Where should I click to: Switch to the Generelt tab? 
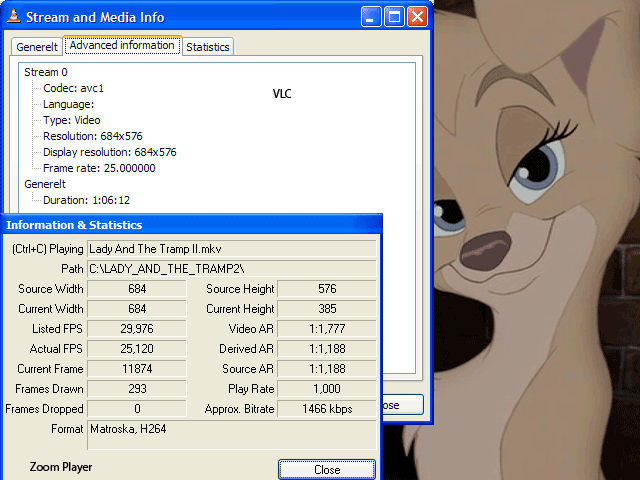point(37,47)
